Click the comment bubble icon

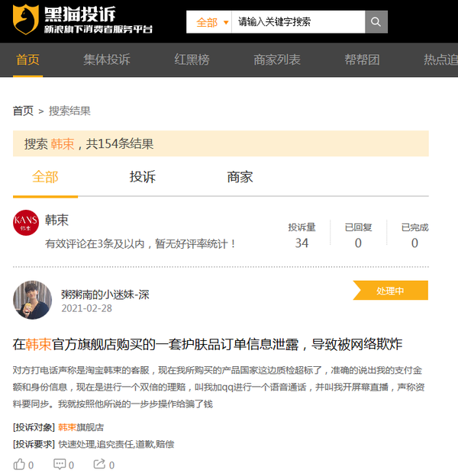60,464
